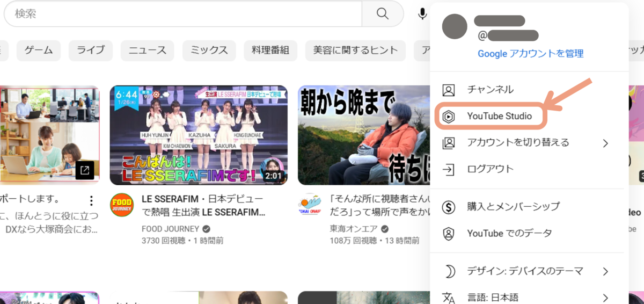
Task: Click the YouTube Studio hexagon icon
Action: coord(448,116)
